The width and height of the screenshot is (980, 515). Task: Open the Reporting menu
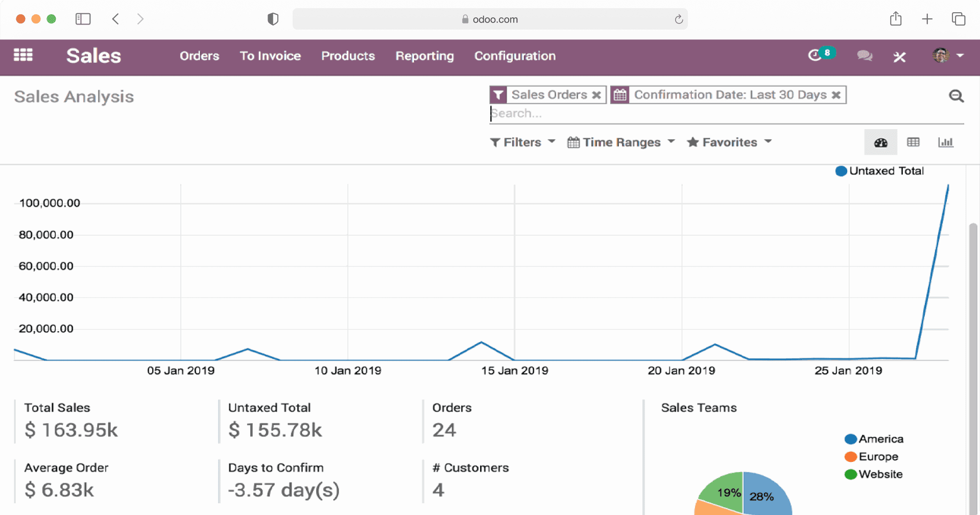424,56
